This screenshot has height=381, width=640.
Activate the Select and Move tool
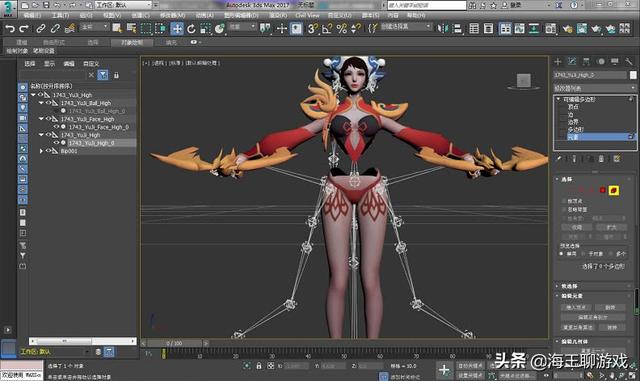[177, 29]
